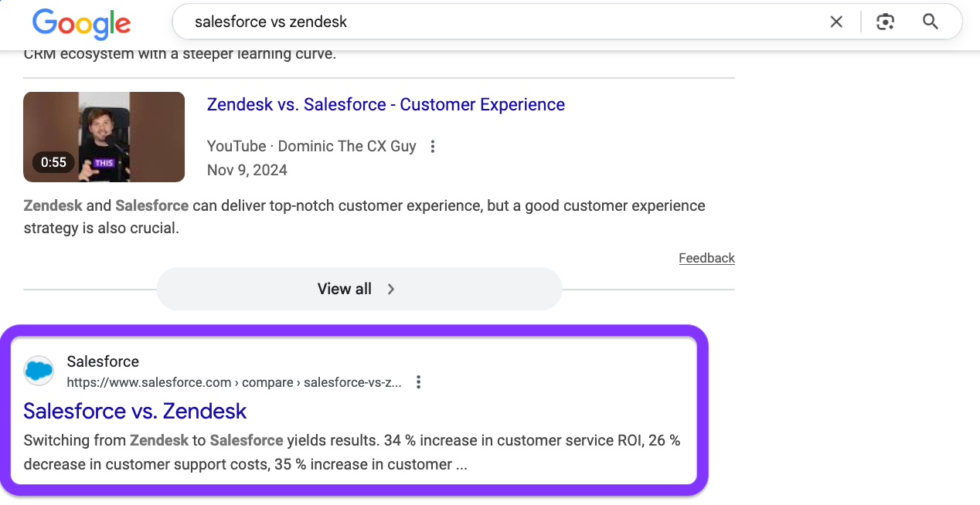Image resolution: width=980 pixels, height=505 pixels.
Task: Click the Salesforce cloud favicon
Action: tap(39, 371)
